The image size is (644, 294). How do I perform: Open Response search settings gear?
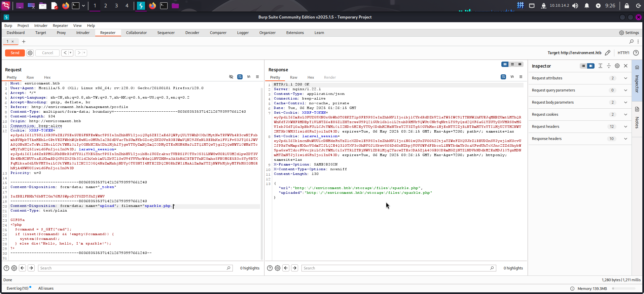click(278, 268)
